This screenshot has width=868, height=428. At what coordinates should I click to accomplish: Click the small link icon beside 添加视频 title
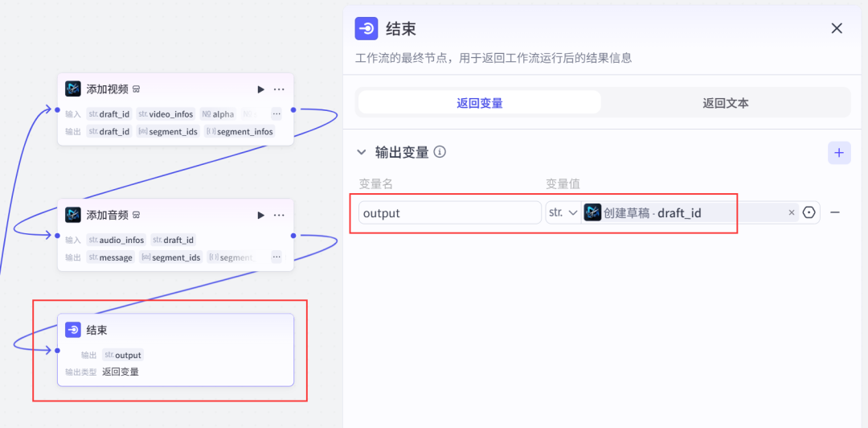coord(136,89)
